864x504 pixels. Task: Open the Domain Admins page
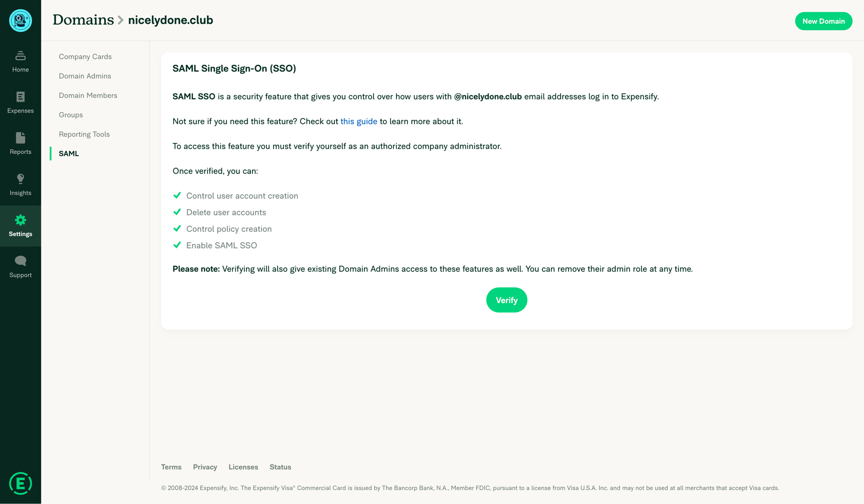85,76
